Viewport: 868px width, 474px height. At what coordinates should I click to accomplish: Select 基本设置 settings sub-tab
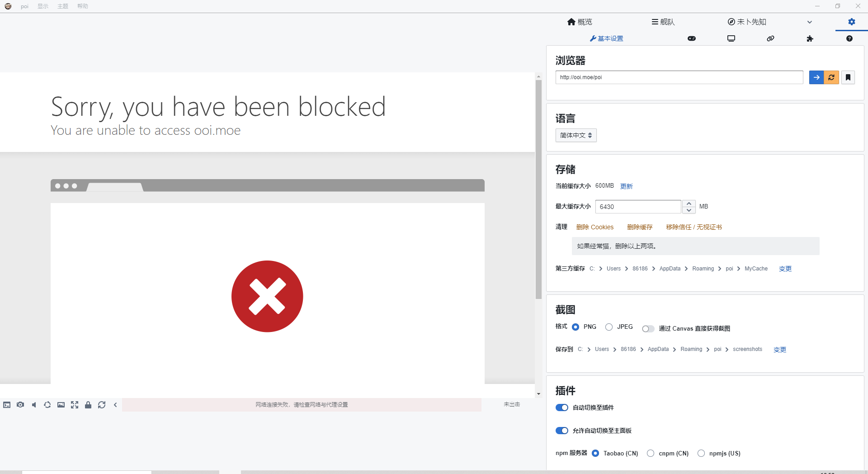606,38
